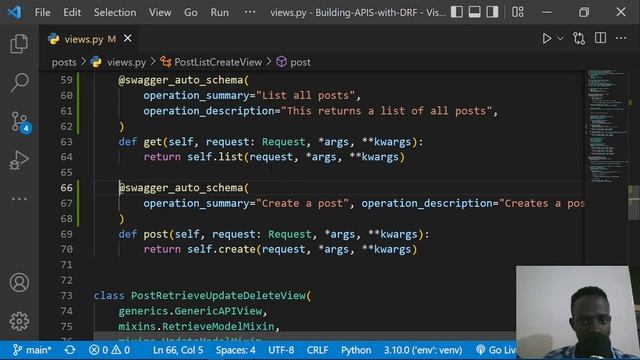Open Problems via errors and warnings indicator
The image size is (640, 360).
tap(109, 350)
